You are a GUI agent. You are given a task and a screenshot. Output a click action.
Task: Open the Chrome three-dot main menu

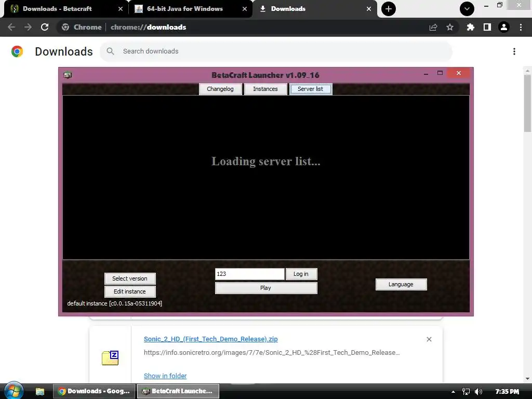(521, 27)
